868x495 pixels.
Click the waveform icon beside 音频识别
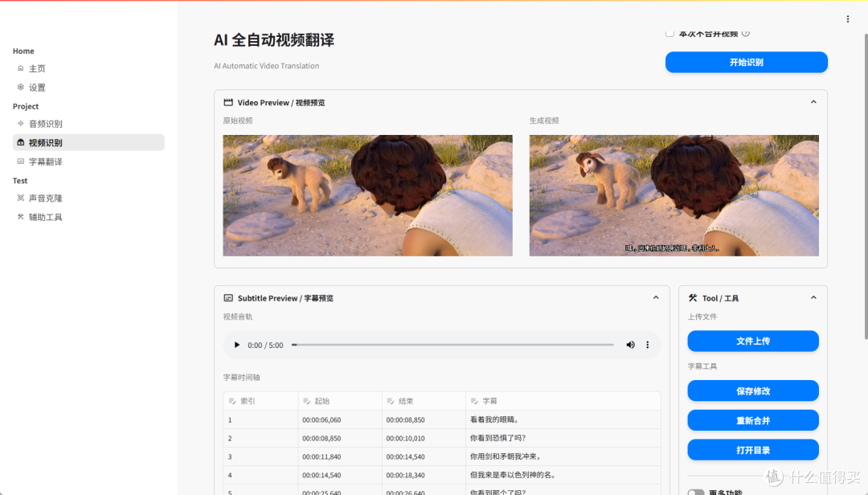pyautogui.click(x=20, y=124)
